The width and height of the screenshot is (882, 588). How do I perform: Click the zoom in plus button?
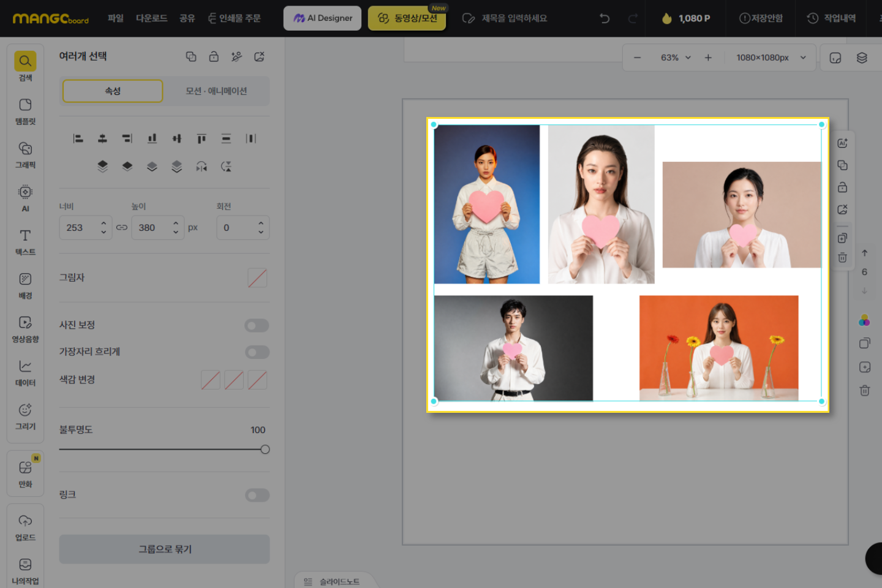pos(708,58)
